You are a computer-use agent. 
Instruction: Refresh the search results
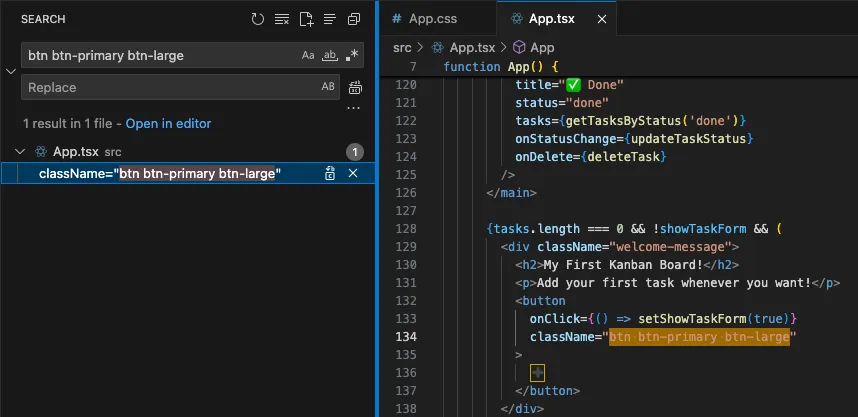click(258, 19)
